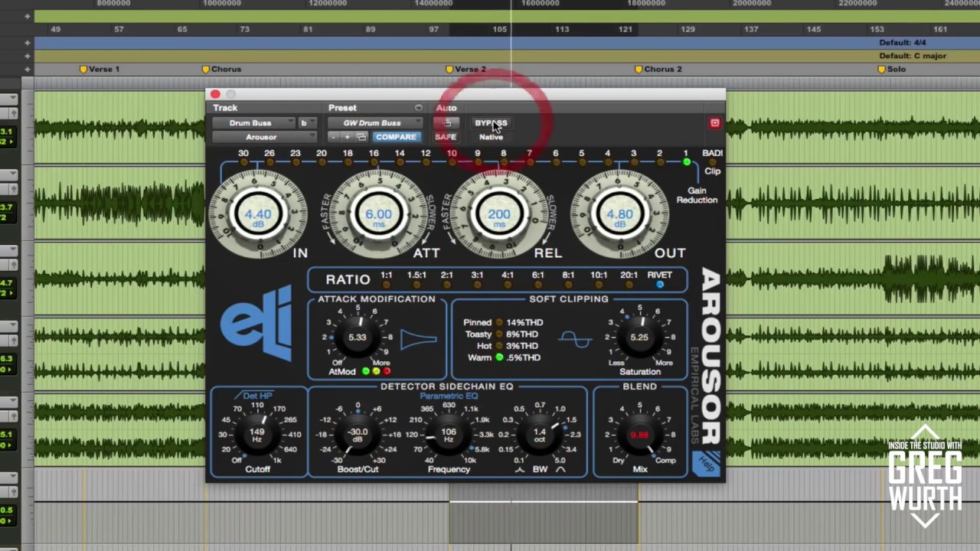
Task: Jump to the Verse 1 marker
Action: (100, 69)
